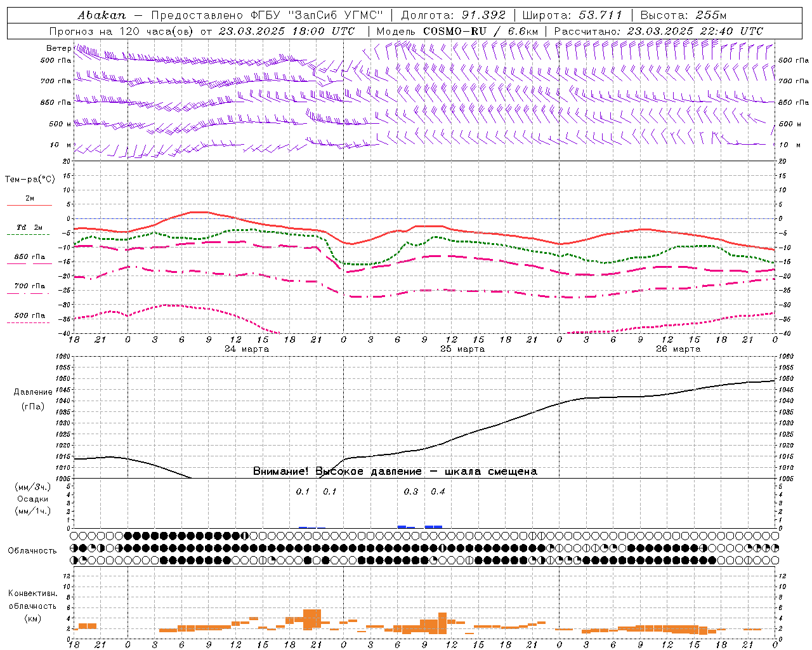The width and height of the screenshot is (812, 650).
Task: Click the 500 гПа entry in temperature legend
Action: (30, 315)
